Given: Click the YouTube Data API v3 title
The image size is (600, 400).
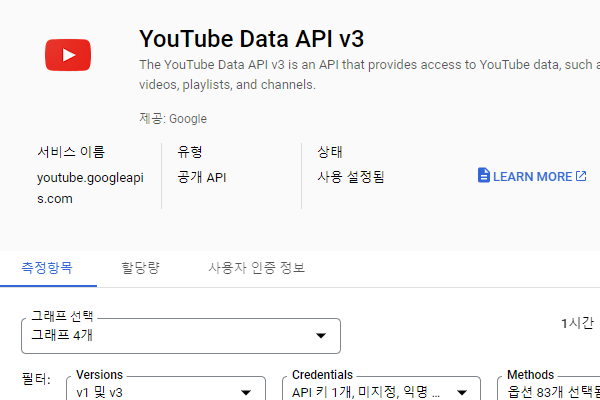Looking at the screenshot, I should (x=251, y=39).
